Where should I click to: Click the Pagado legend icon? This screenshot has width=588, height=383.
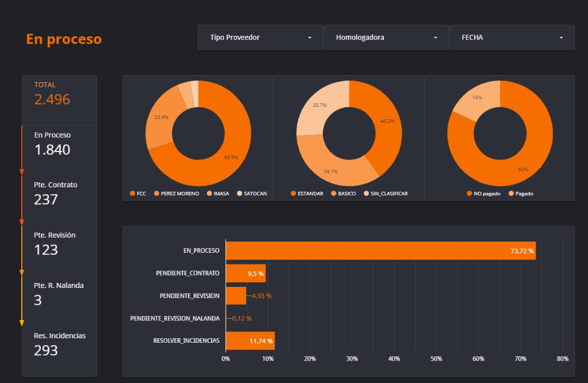(511, 193)
